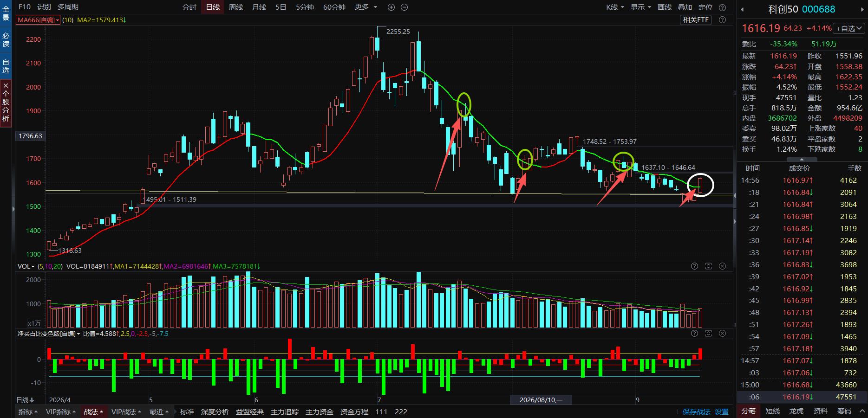Close the VOL indicator panel

click(722, 266)
